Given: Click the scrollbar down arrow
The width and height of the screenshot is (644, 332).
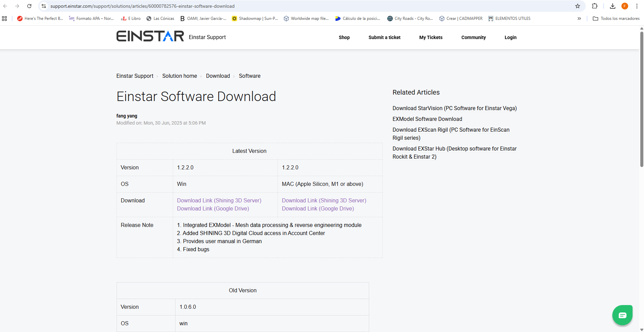Looking at the screenshot, I should point(642,330).
